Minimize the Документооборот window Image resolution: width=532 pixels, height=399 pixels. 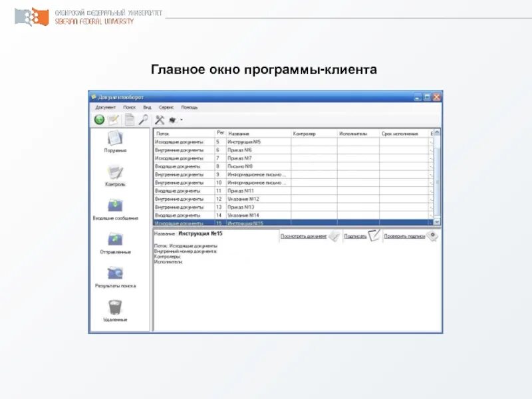click(418, 97)
